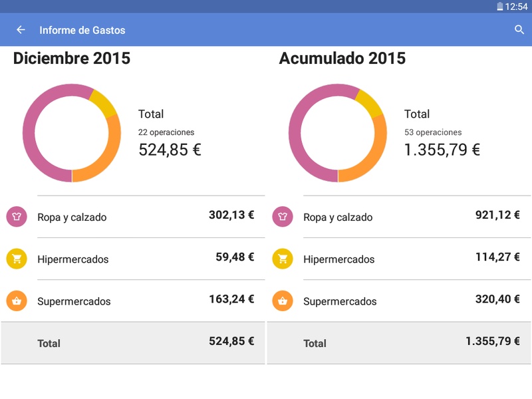Screen dimensions: 532x399
Task: Tap the 1.355,79 € value in Total row
Action: click(x=493, y=341)
